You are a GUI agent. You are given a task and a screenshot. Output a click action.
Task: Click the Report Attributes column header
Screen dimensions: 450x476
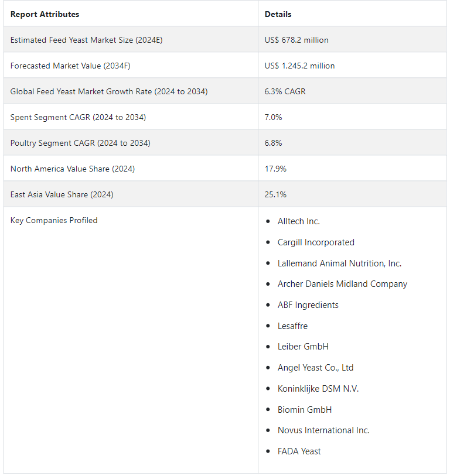pyautogui.click(x=45, y=14)
